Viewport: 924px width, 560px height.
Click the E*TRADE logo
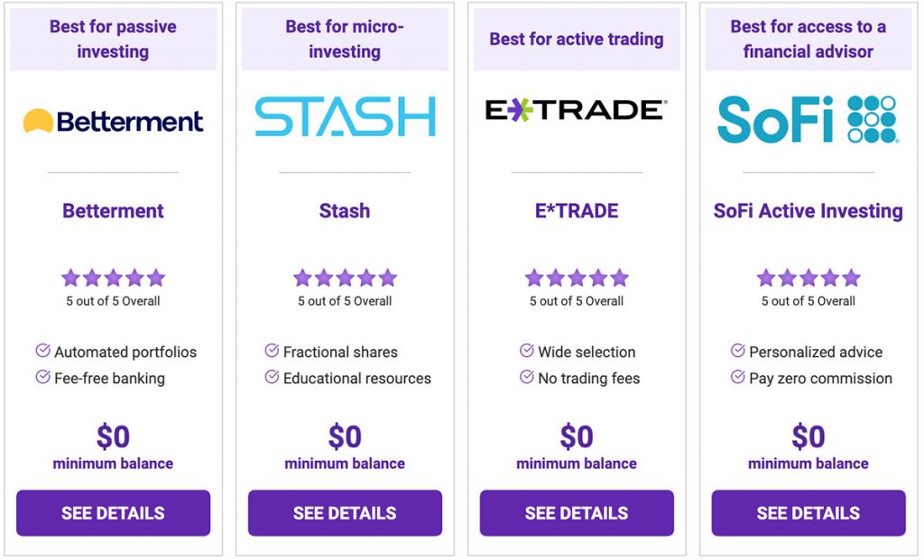(x=576, y=112)
